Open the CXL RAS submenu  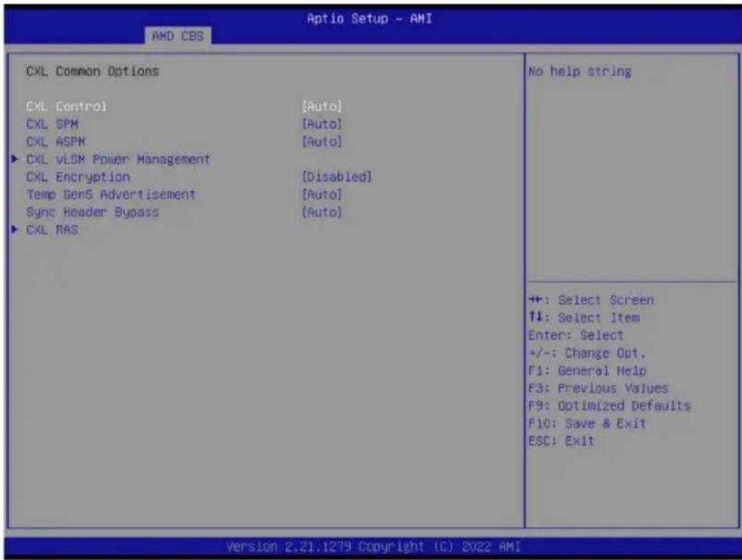coord(52,229)
